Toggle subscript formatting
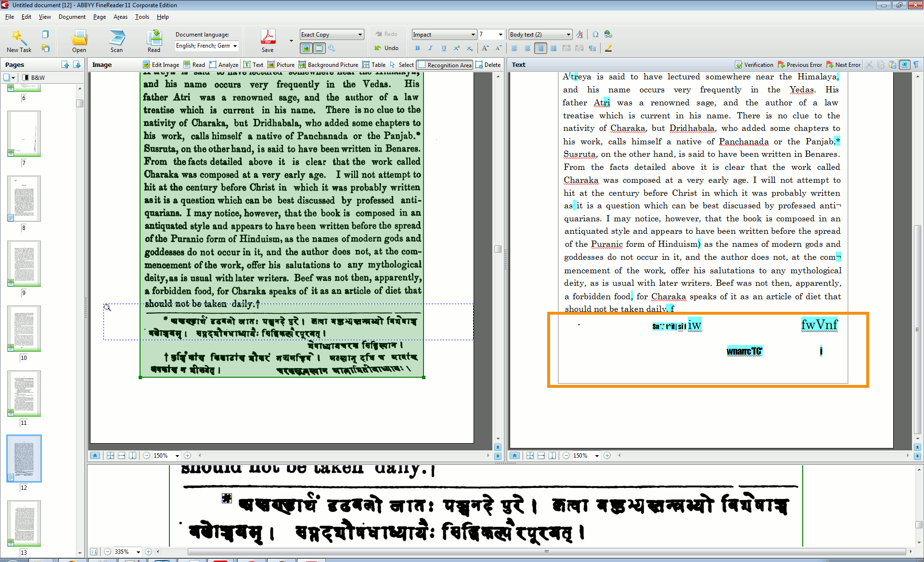The height and width of the screenshot is (562, 924). click(x=470, y=48)
